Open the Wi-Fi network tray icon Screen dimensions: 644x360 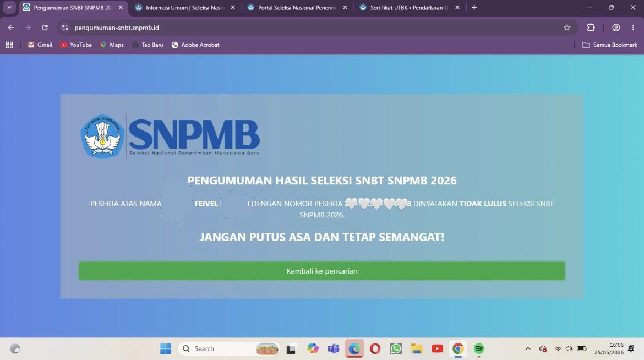pyautogui.click(x=558, y=349)
